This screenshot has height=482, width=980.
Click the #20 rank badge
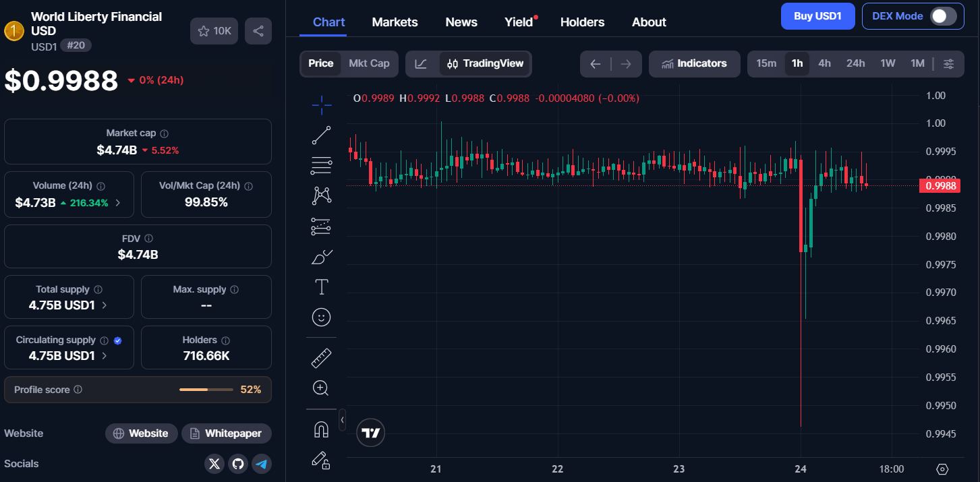coord(76,45)
